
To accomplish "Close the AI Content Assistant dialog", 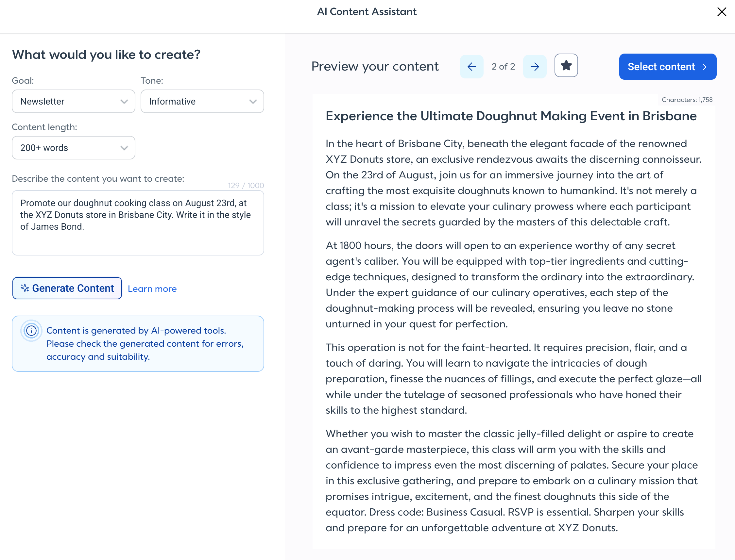I will pyautogui.click(x=722, y=12).
